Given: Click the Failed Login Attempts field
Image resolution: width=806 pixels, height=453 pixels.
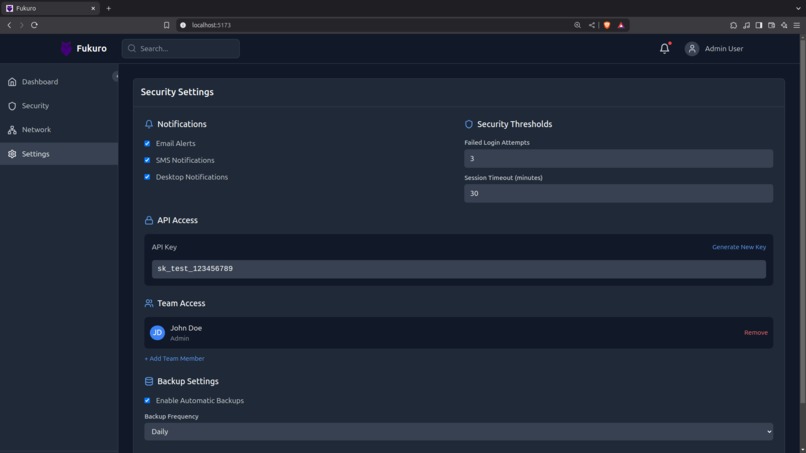Looking at the screenshot, I should [618, 158].
